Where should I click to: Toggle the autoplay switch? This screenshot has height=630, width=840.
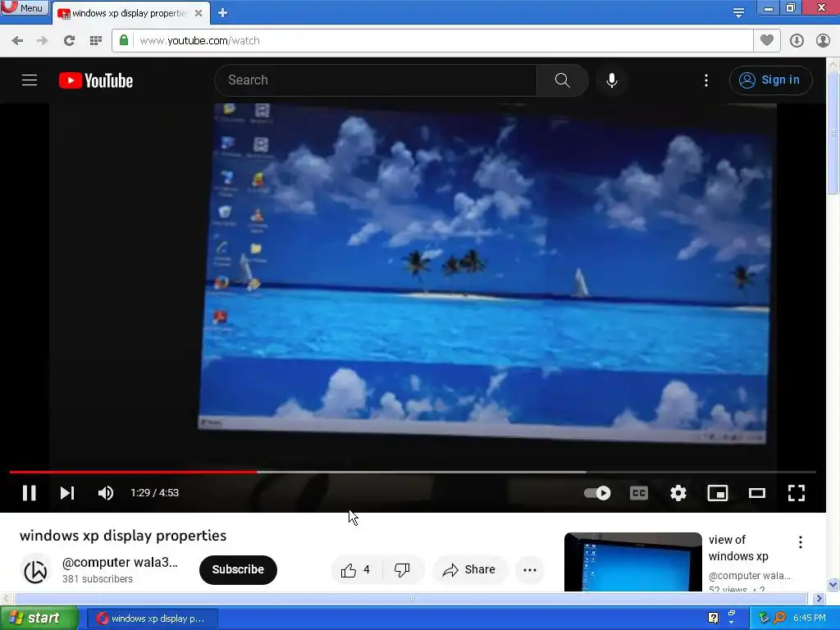597,493
